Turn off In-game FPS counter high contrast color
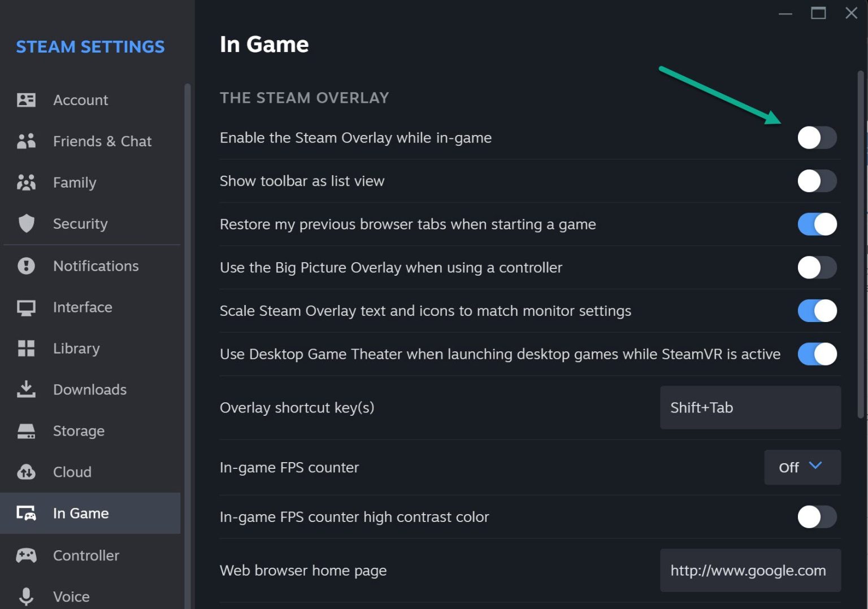The height and width of the screenshot is (609, 868). click(816, 516)
